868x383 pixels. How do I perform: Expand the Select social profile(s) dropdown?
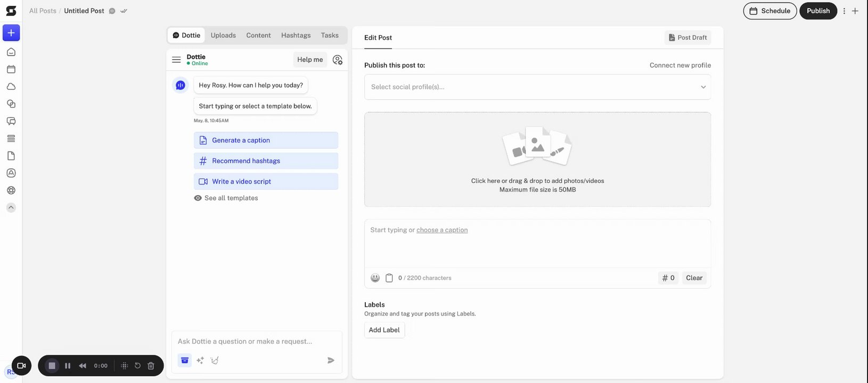click(x=537, y=87)
